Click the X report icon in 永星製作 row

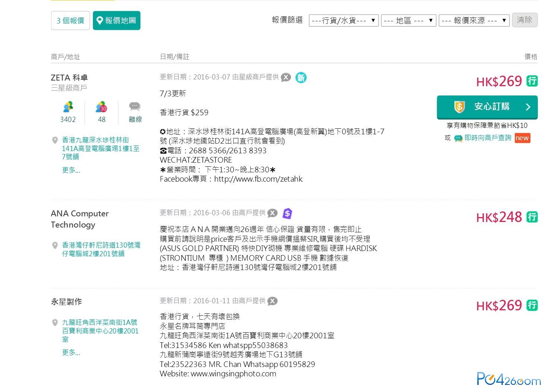[273, 301]
